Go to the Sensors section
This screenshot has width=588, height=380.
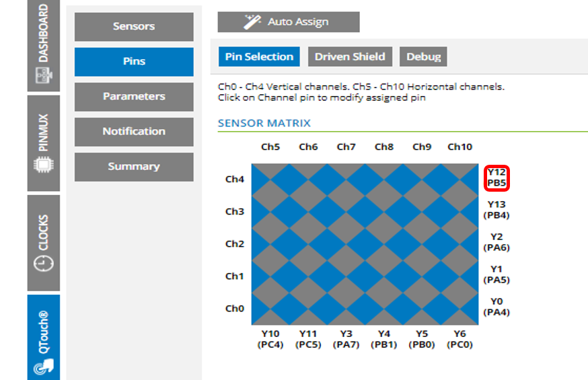pos(134,26)
